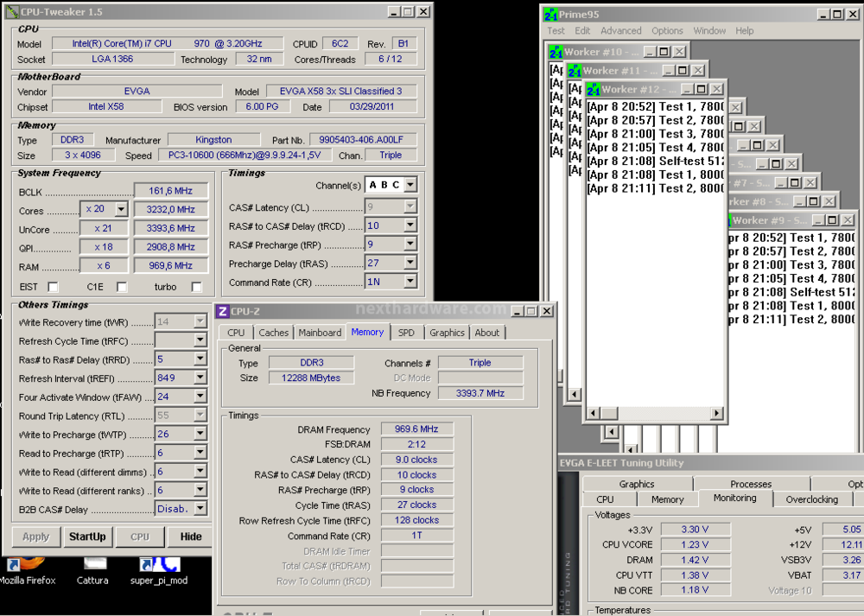Image resolution: width=864 pixels, height=616 pixels.
Task: Click the NB Frequency 3393.7 MHz value
Action: (x=480, y=393)
